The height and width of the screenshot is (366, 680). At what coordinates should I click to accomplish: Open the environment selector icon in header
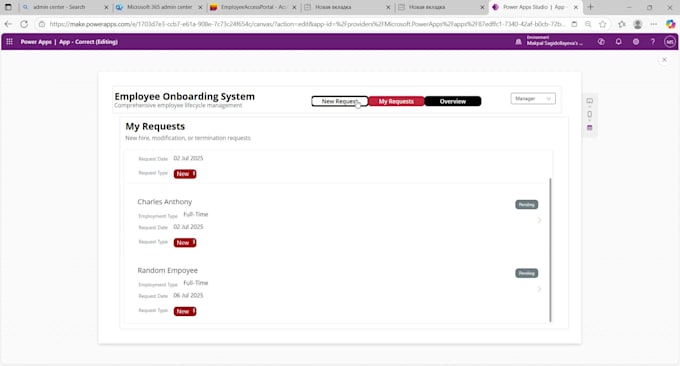point(518,42)
